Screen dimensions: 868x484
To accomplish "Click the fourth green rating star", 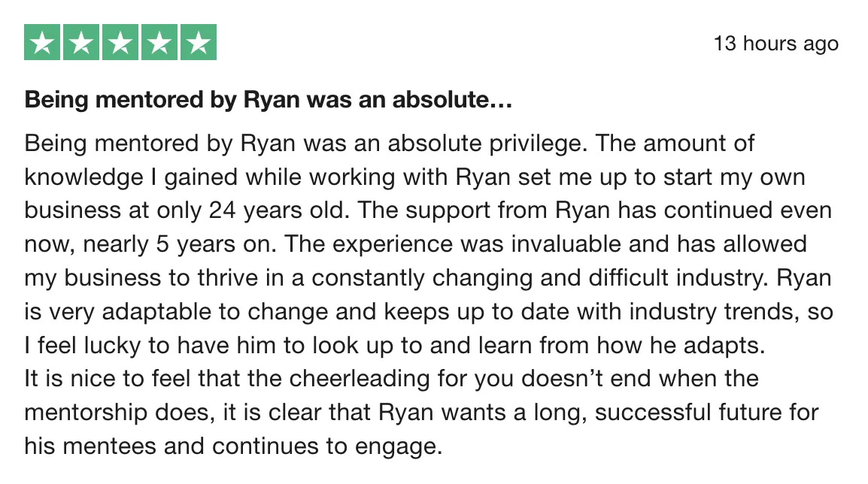I will (x=159, y=42).
